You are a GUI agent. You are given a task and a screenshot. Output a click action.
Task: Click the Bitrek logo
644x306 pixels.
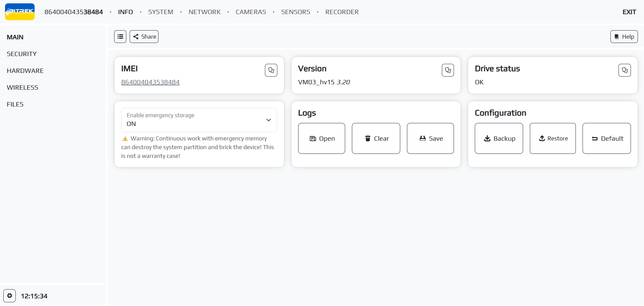coord(20,12)
